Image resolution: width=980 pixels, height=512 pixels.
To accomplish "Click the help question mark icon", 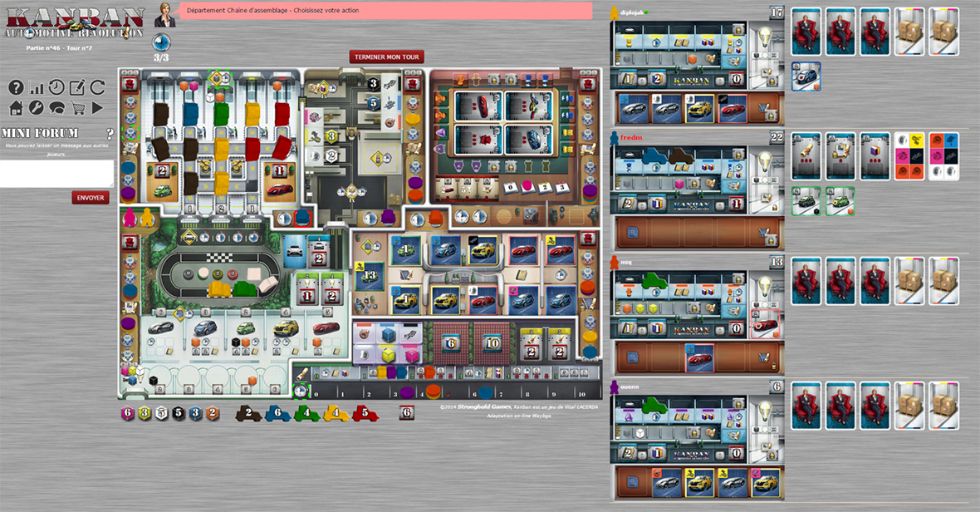I will pyautogui.click(x=16, y=87).
